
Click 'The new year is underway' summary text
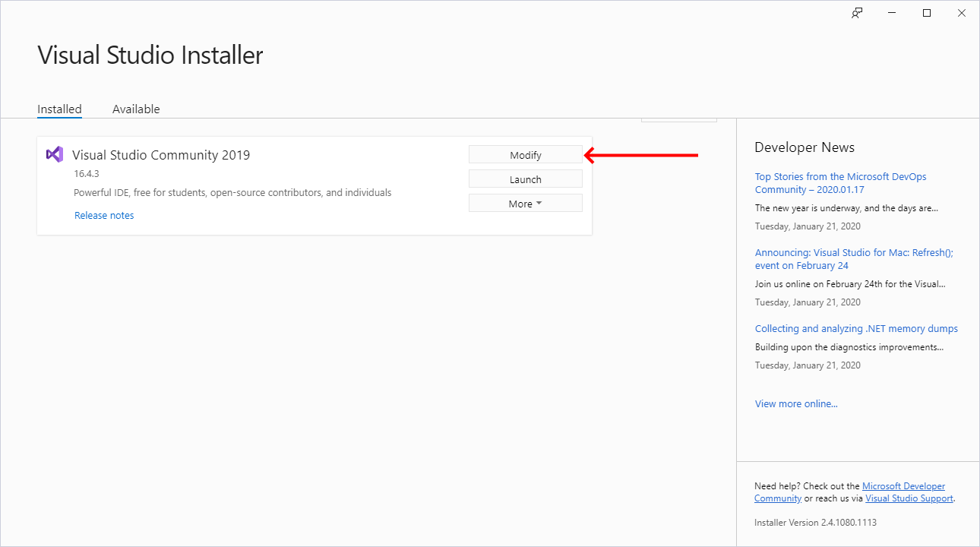(846, 207)
